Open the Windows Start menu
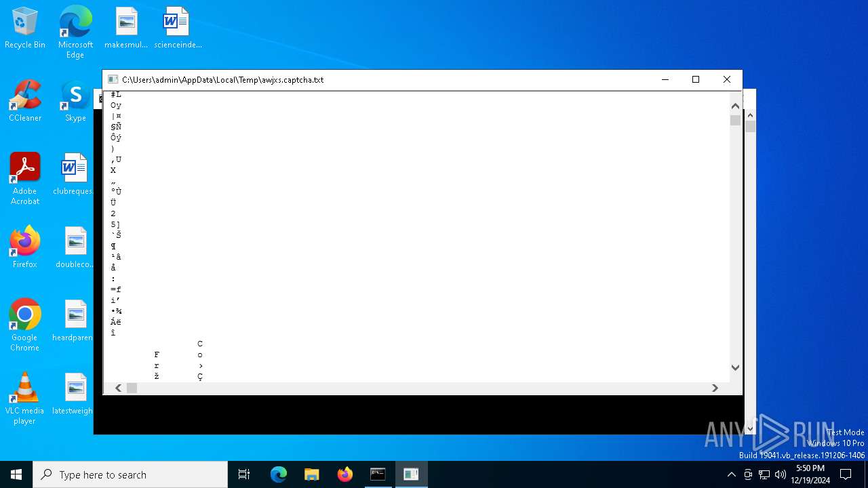This screenshot has width=868, height=488. (16, 474)
